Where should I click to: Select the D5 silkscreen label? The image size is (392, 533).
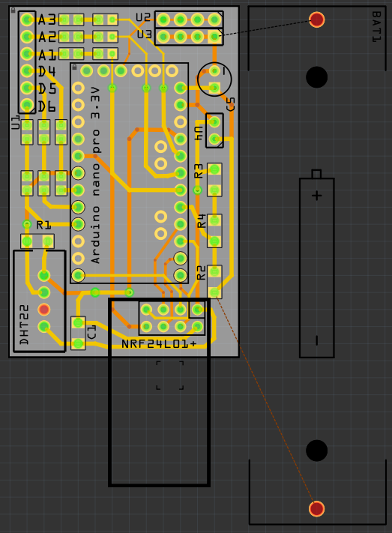click(x=46, y=88)
